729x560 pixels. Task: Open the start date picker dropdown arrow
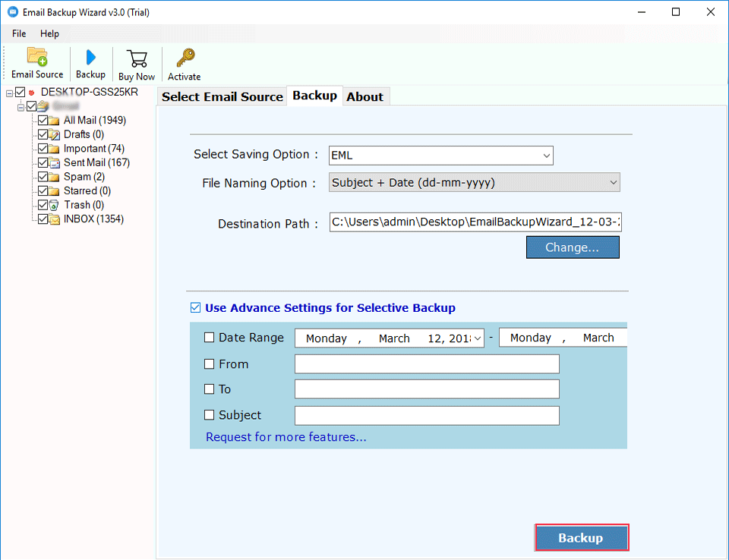click(x=478, y=338)
